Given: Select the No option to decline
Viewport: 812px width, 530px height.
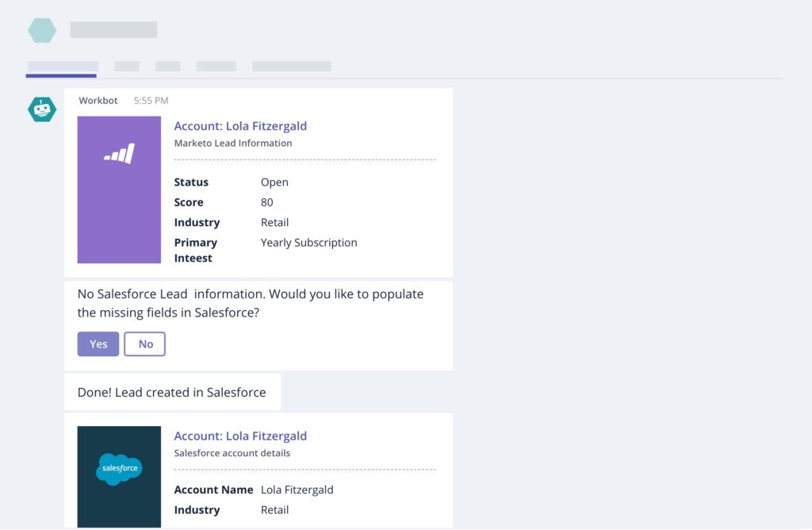Looking at the screenshot, I should pyautogui.click(x=144, y=344).
